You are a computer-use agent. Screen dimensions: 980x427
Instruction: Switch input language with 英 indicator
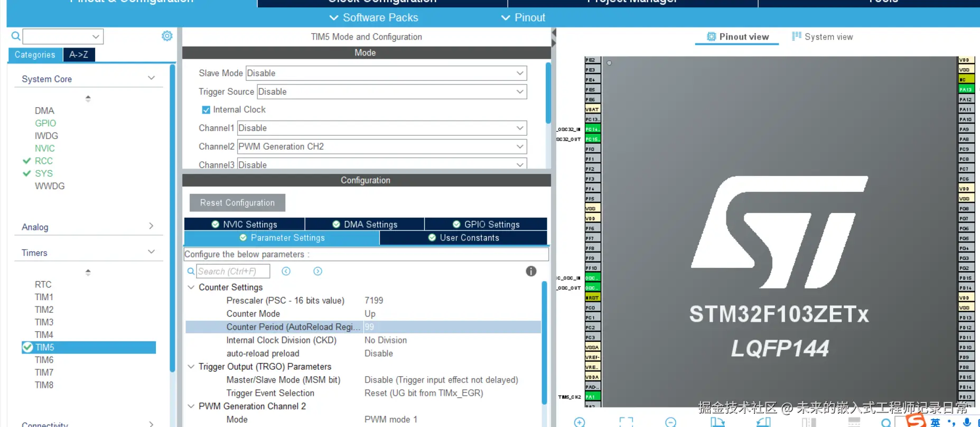(935, 422)
